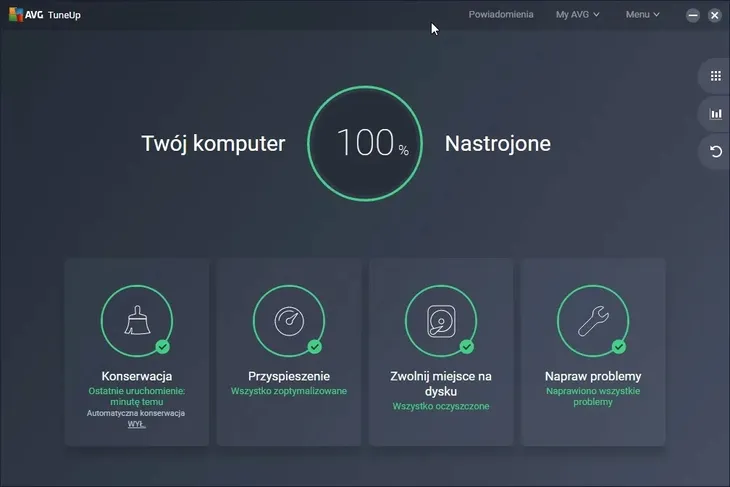Click green checkmark on Zwolnij miejsce na dysku
Viewport: 730px width, 487px height.
click(x=466, y=347)
